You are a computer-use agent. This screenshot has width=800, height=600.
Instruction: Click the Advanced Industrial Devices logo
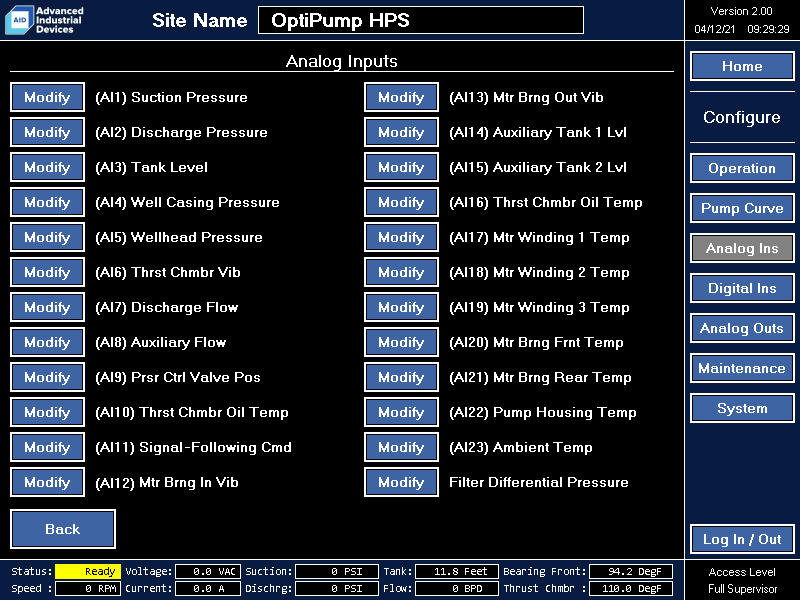tap(44, 20)
